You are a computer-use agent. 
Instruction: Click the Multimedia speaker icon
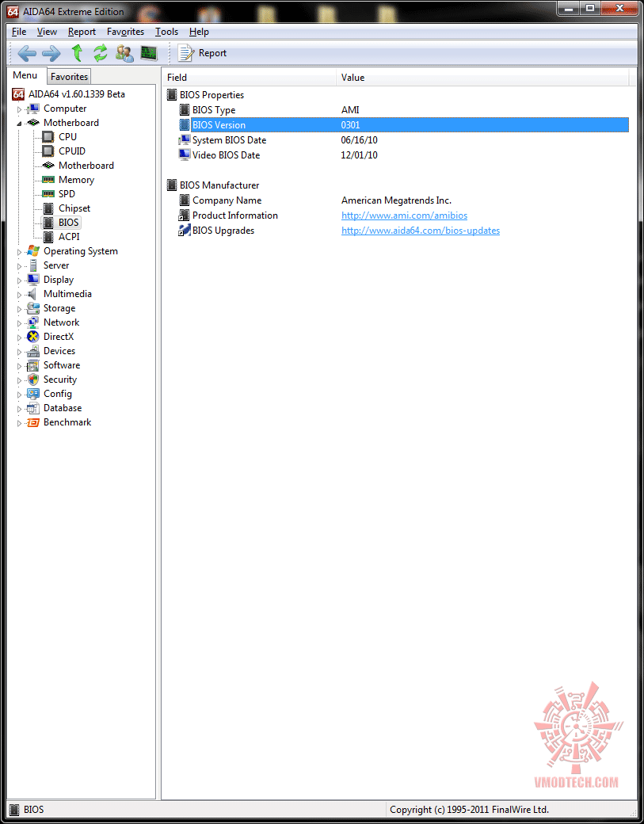(33, 294)
